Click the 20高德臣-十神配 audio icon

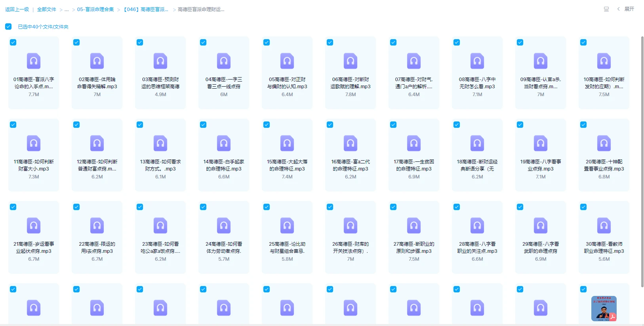click(x=604, y=144)
